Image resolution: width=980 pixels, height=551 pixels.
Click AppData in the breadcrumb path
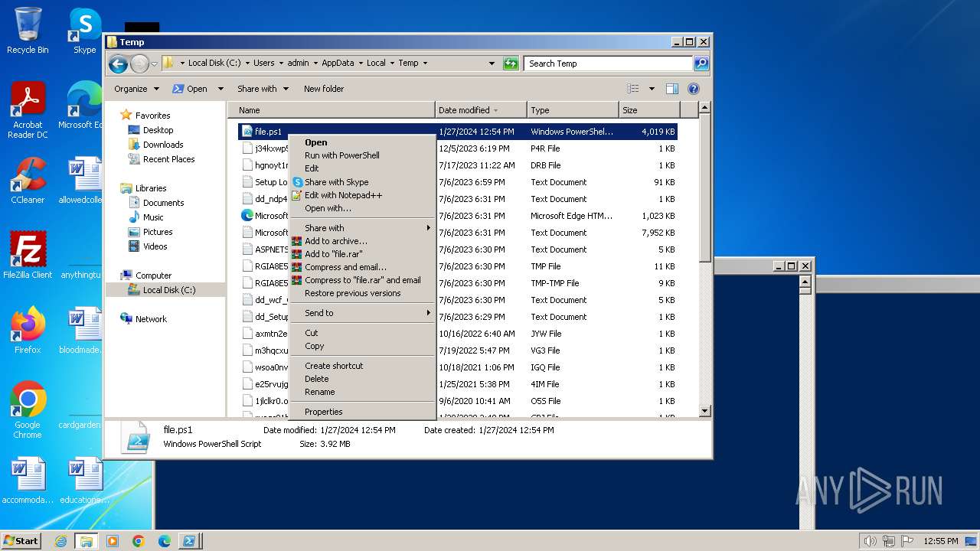(x=337, y=64)
